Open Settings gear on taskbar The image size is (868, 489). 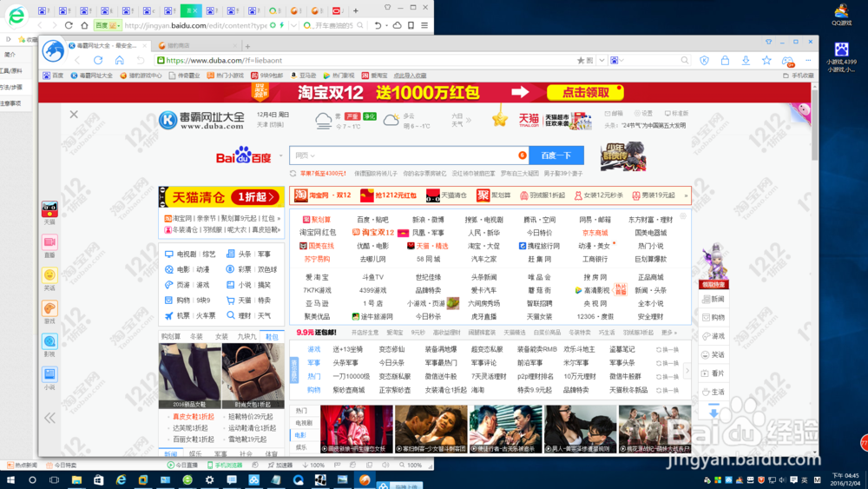209,480
